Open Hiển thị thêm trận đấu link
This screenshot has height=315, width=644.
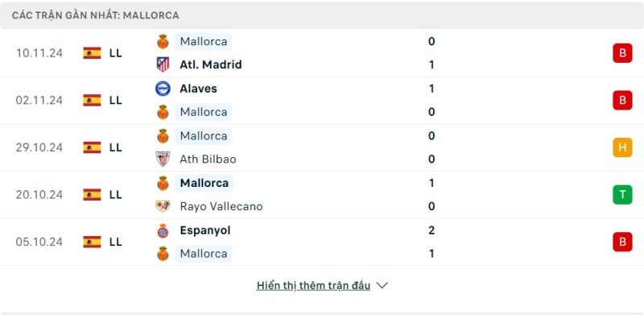click(313, 285)
